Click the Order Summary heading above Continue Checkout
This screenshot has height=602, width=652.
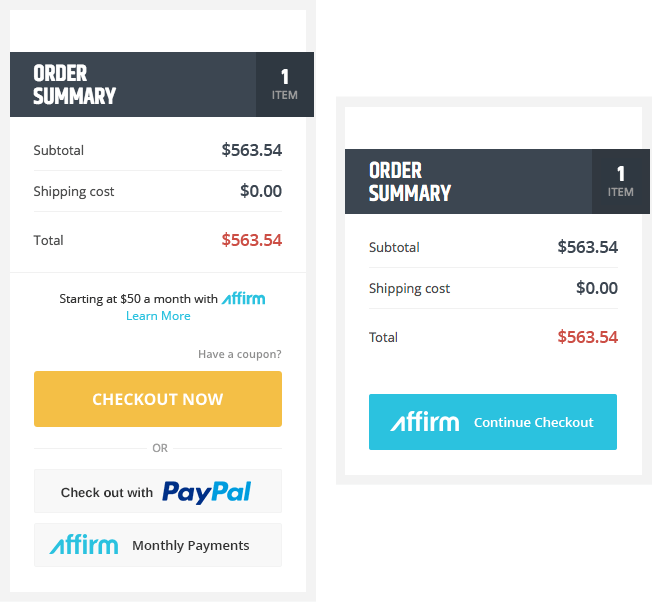(x=410, y=182)
